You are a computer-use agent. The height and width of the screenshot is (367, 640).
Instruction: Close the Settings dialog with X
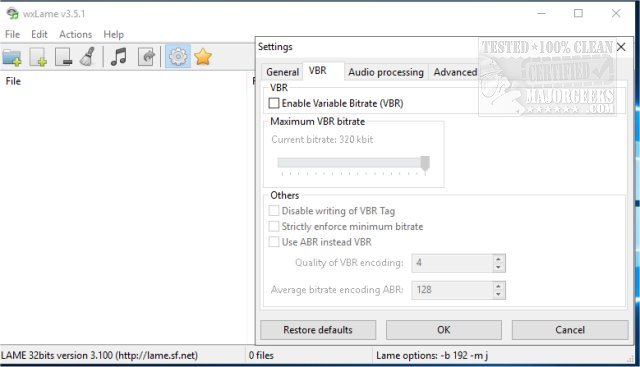621,47
